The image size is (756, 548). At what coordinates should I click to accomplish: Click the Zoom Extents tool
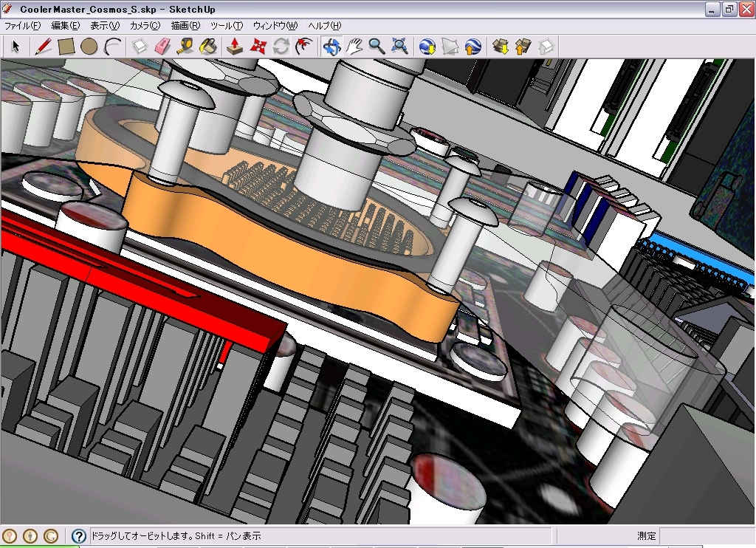400,47
